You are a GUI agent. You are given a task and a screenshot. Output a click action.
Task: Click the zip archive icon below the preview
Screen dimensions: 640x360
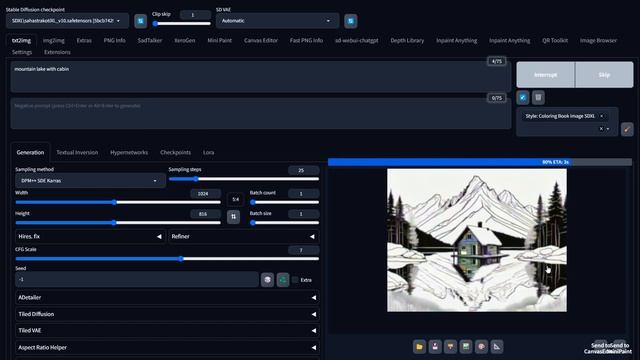click(x=450, y=347)
